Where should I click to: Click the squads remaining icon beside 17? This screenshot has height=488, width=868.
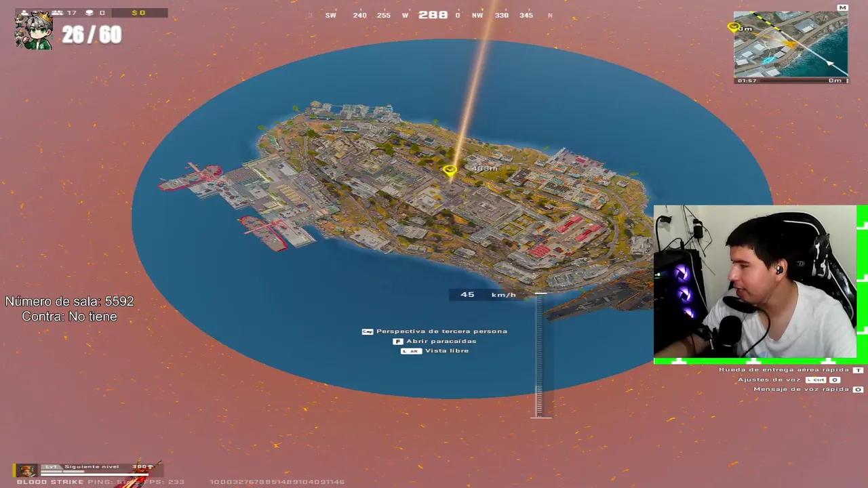coord(57,13)
